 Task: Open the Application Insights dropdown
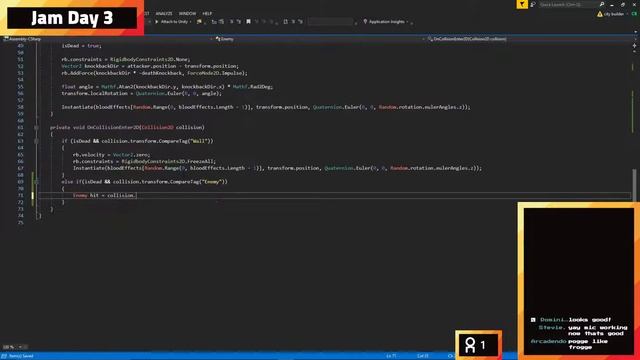point(386,22)
